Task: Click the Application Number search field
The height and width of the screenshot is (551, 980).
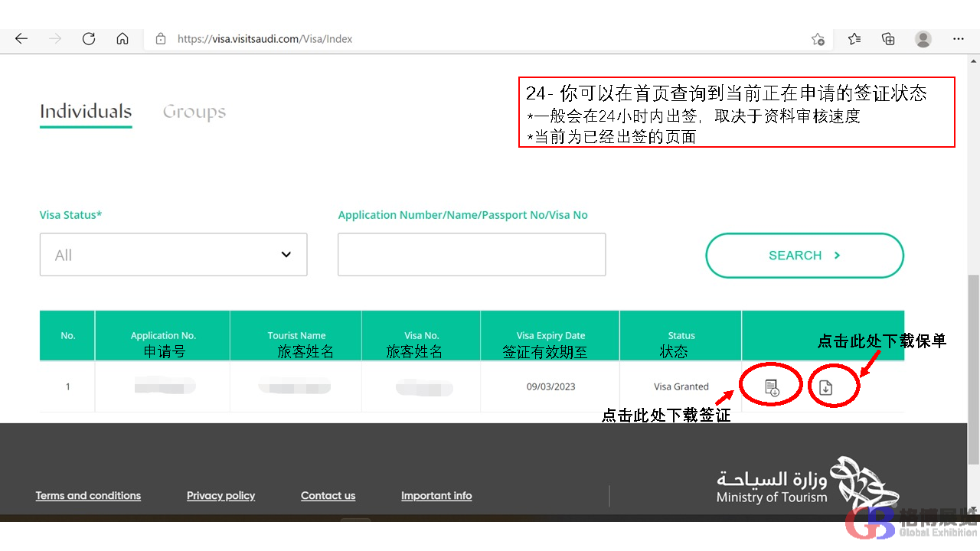Action: 471,255
